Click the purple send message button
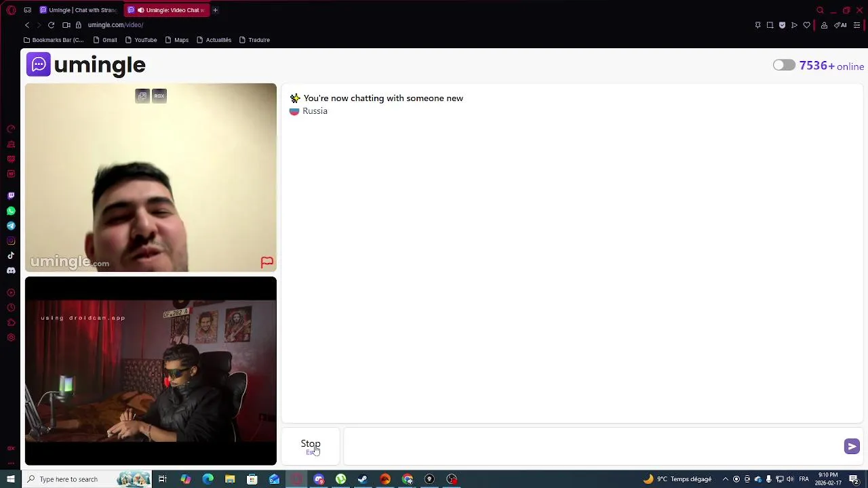The image size is (868, 488). (x=852, y=446)
